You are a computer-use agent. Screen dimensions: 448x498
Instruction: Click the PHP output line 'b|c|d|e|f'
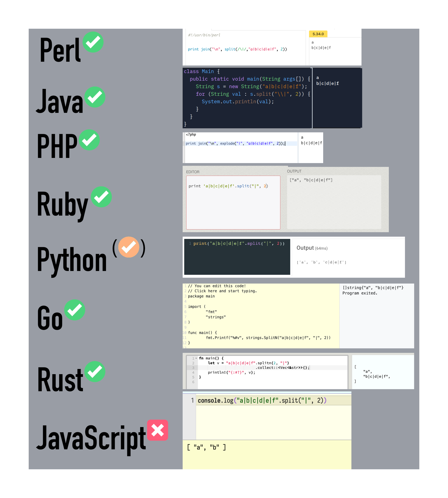311,143
